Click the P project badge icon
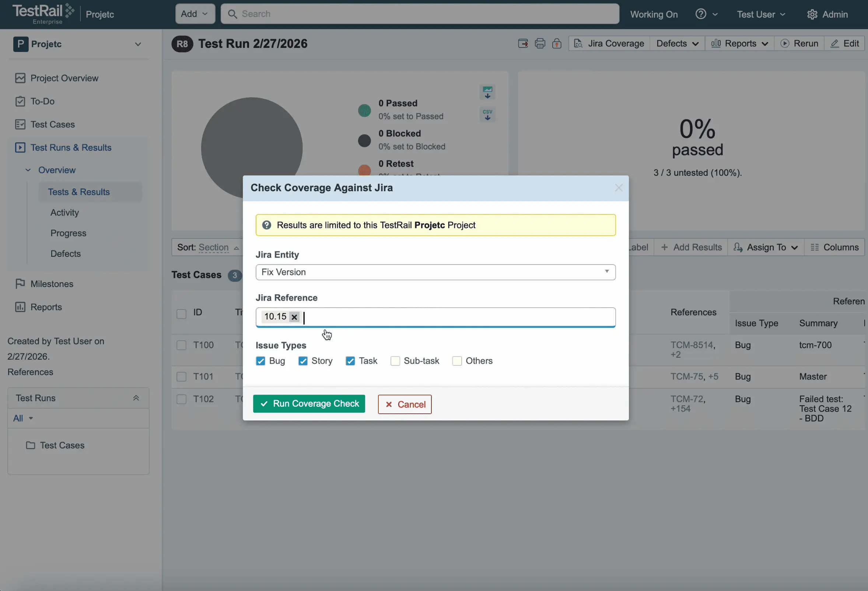The width and height of the screenshot is (868, 591). pyautogui.click(x=21, y=44)
